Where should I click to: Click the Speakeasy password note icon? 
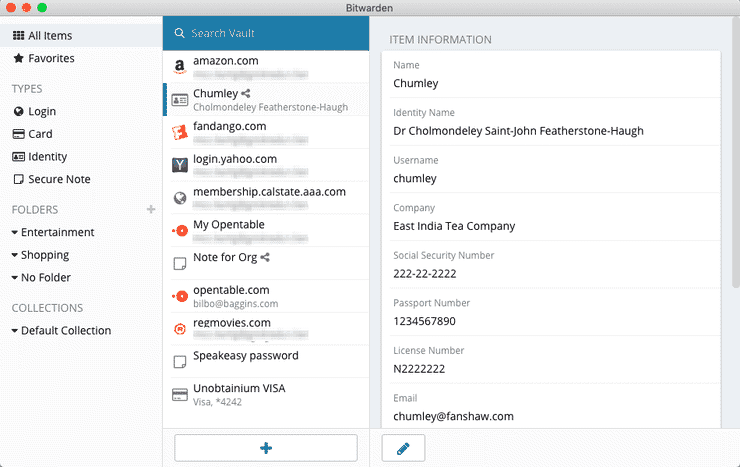click(179, 362)
